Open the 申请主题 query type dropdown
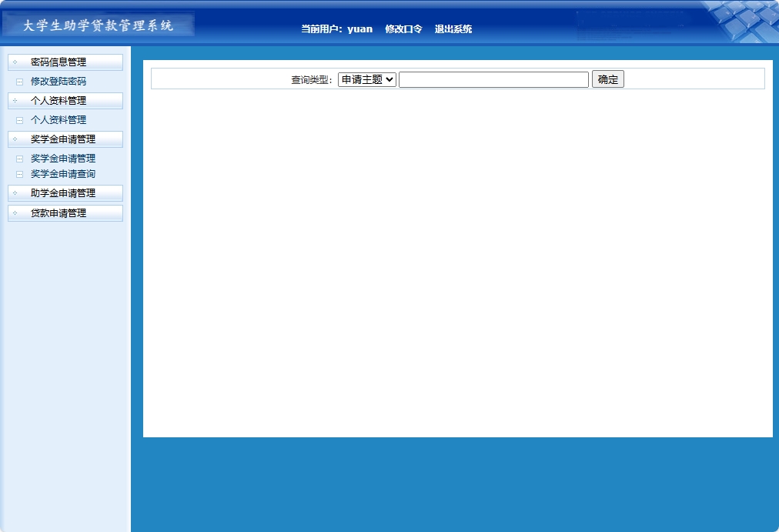This screenshot has width=779, height=532. pos(366,79)
